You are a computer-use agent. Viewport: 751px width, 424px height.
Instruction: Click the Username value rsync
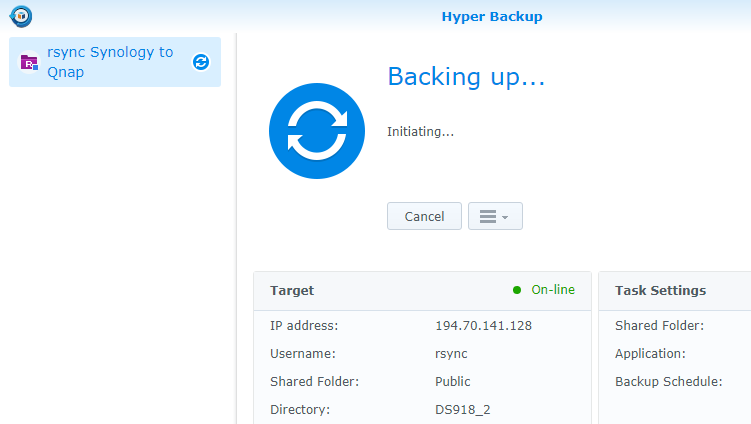(x=451, y=354)
